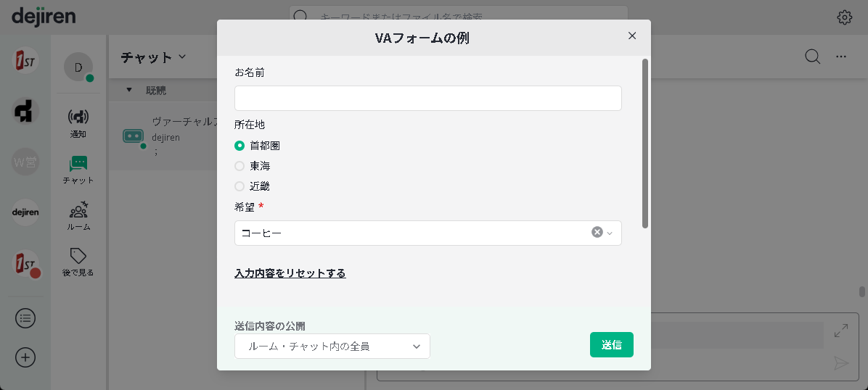Image resolution: width=868 pixels, height=390 pixels.
Task: Open the list icon in left rail
Action: coord(25,318)
